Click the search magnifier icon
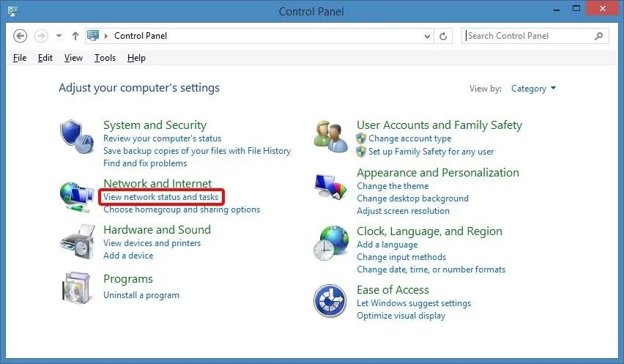The width and height of the screenshot is (624, 364). tap(598, 36)
